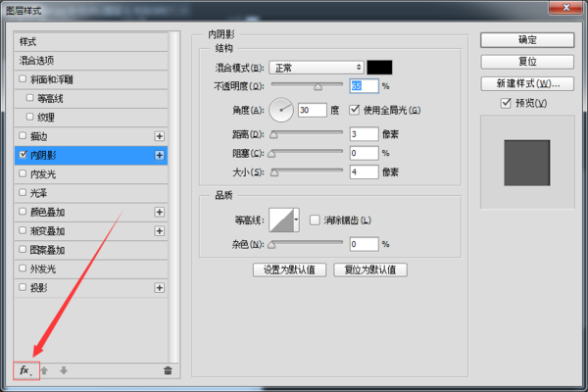The height and width of the screenshot is (392, 588).
Task: Open the 混合模式 dropdown
Action: point(316,68)
